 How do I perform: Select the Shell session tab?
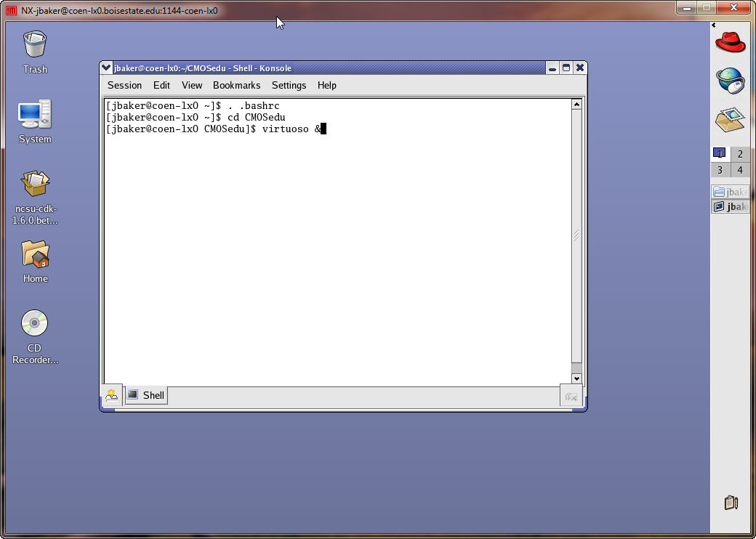[x=146, y=395]
